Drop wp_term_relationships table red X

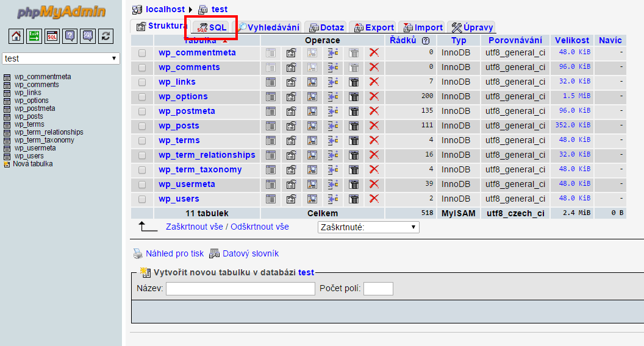[x=374, y=155]
